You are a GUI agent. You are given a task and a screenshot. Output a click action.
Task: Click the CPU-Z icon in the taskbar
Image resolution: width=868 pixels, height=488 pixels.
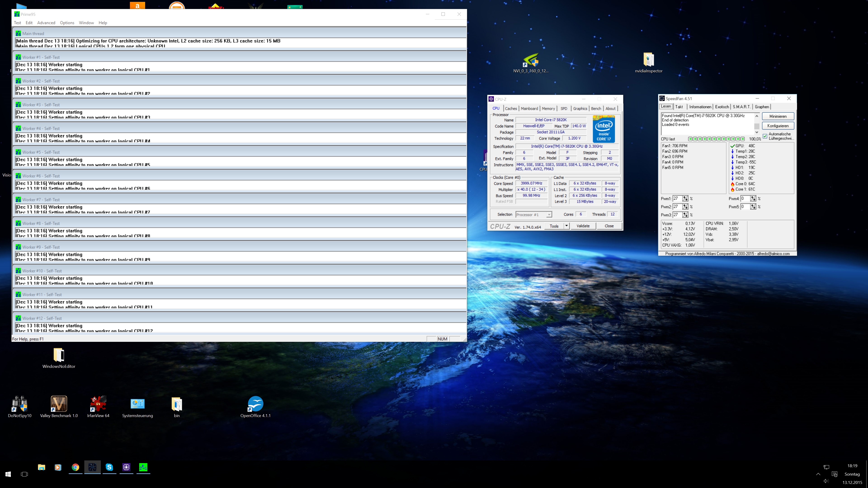(126, 467)
